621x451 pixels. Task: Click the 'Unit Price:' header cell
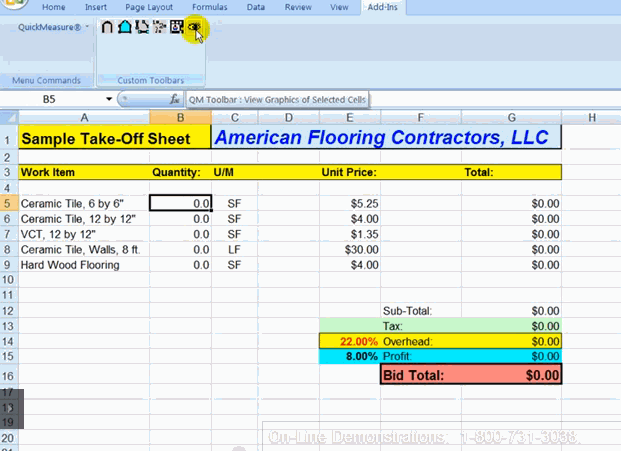pyautogui.click(x=349, y=172)
